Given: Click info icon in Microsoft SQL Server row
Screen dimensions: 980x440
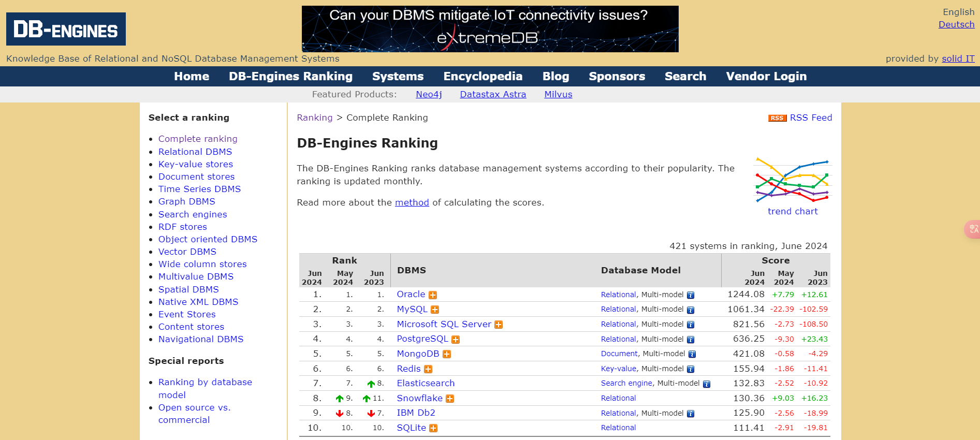Looking at the screenshot, I should 691,325.
